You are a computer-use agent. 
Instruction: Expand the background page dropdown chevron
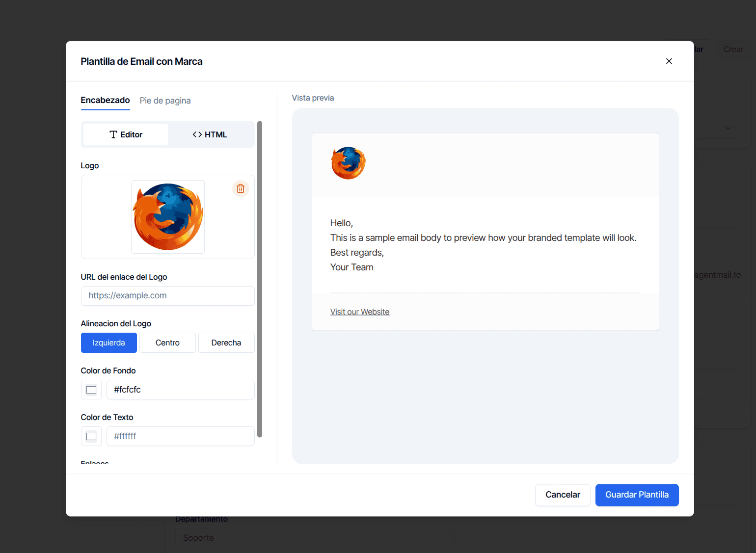(x=729, y=128)
